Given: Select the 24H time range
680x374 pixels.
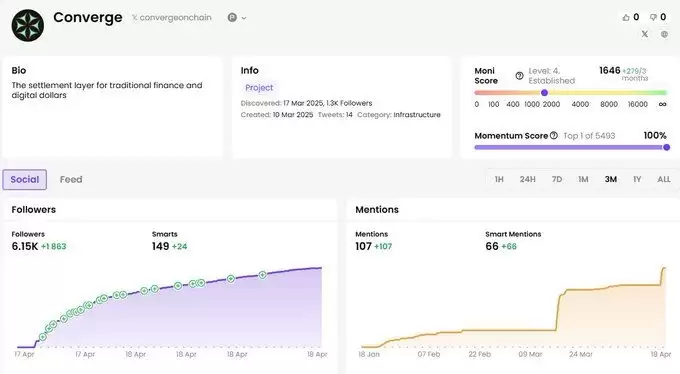Looking at the screenshot, I should (x=528, y=179).
